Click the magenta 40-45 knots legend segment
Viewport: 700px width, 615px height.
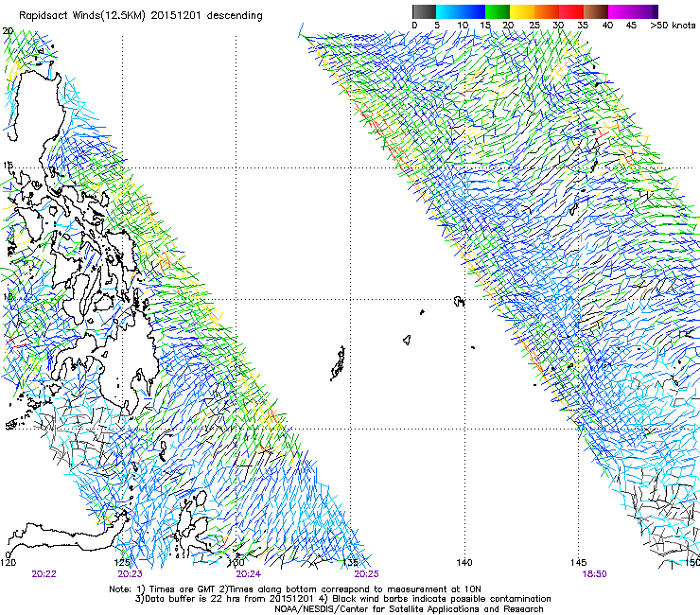coord(621,11)
